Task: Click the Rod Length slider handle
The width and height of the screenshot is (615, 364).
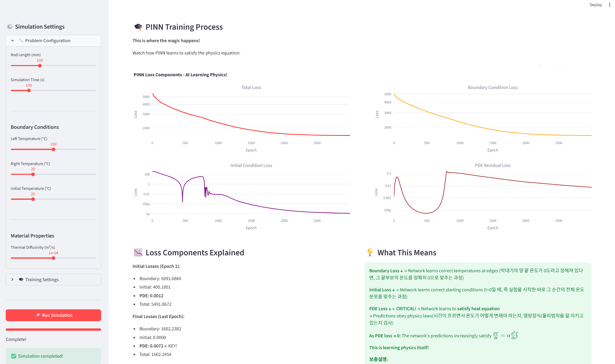Action: point(40,66)
